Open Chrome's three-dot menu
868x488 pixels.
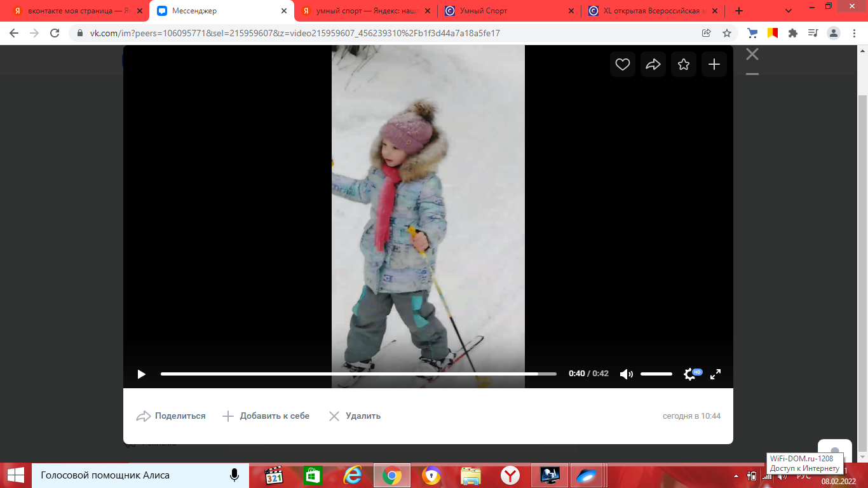click(855, 33)
